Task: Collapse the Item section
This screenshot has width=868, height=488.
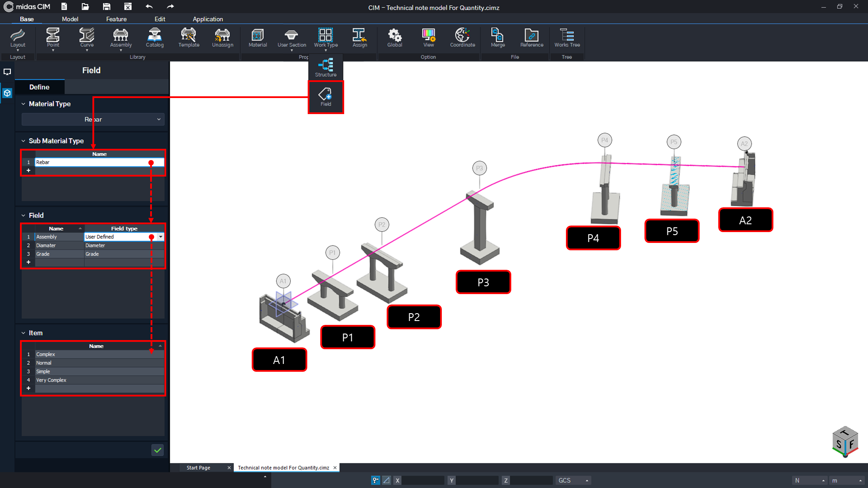Action: [23, 333]
